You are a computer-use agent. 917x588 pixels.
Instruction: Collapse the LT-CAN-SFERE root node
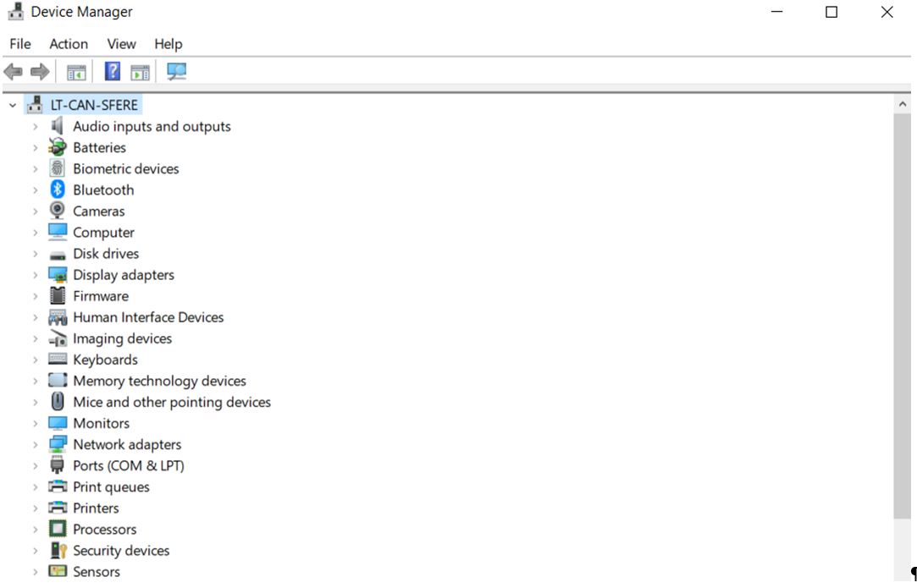coord(13,105)
